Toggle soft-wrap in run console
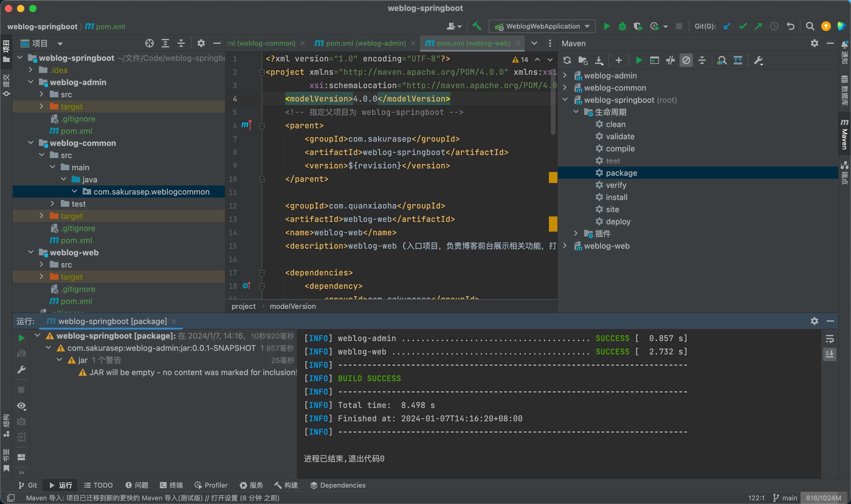Viewport: 851px width, 504px height. coord(830,339)
